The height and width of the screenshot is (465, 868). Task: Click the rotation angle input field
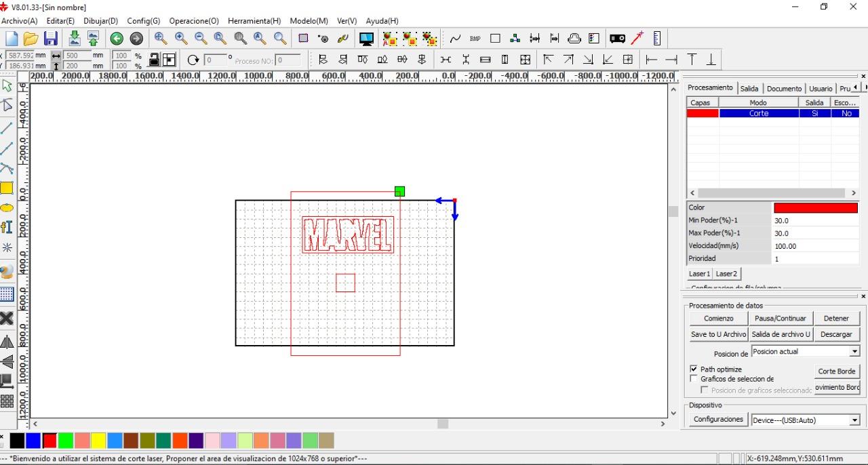pos(217,60)
